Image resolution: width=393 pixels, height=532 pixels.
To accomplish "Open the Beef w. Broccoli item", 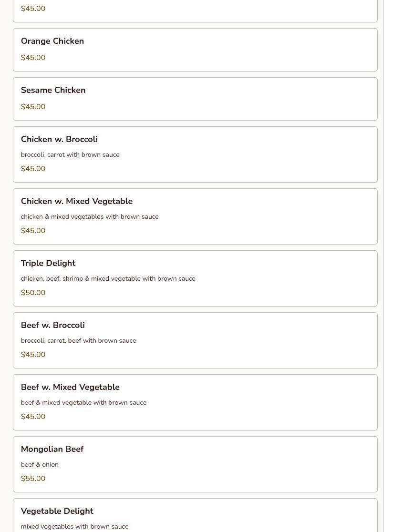I will click(x=52, y=325).
